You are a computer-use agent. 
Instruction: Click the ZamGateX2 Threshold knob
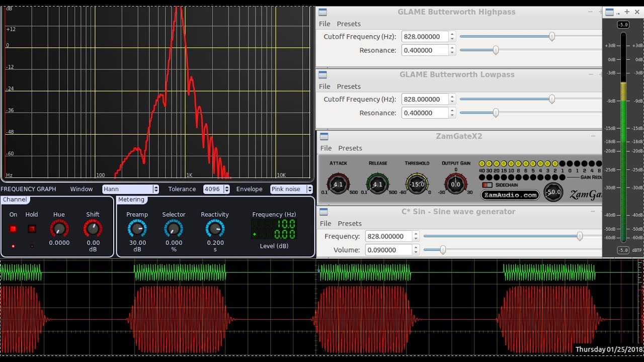417,184
